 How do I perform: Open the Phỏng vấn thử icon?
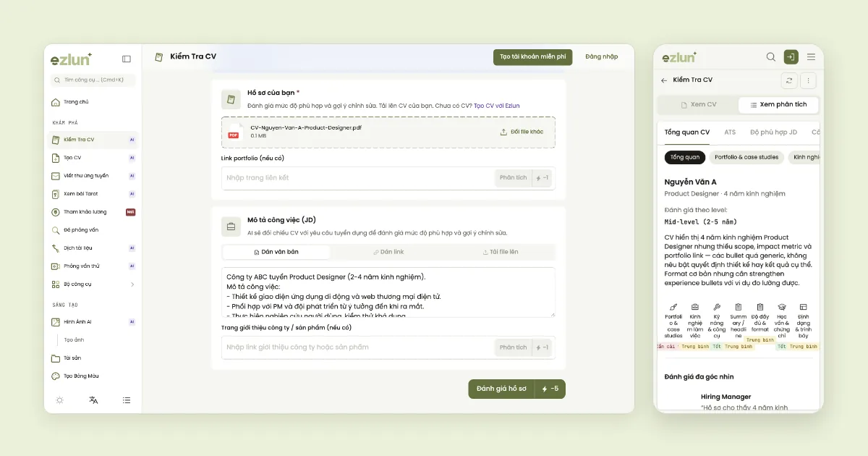56,266
